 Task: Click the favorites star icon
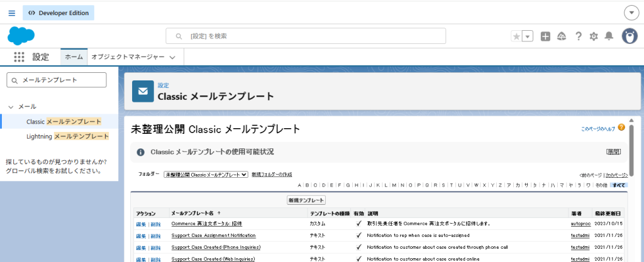point(517,36)
